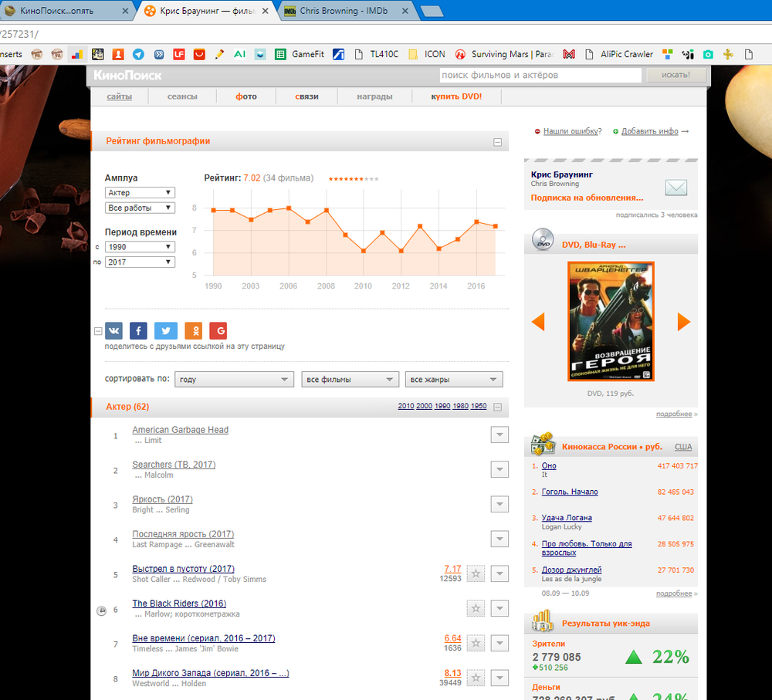
Task: Go to next DVD with right arrow
Action: click(x=683, y=322)
